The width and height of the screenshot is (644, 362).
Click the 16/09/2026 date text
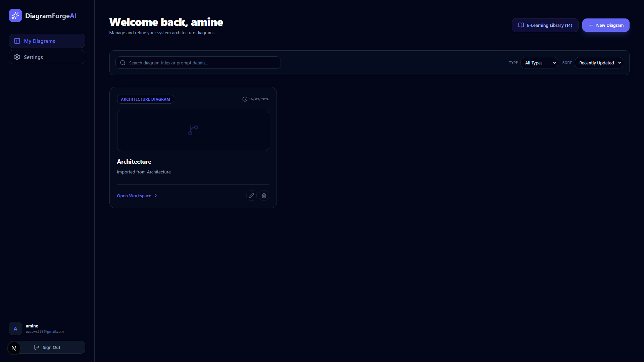point(259,99)
